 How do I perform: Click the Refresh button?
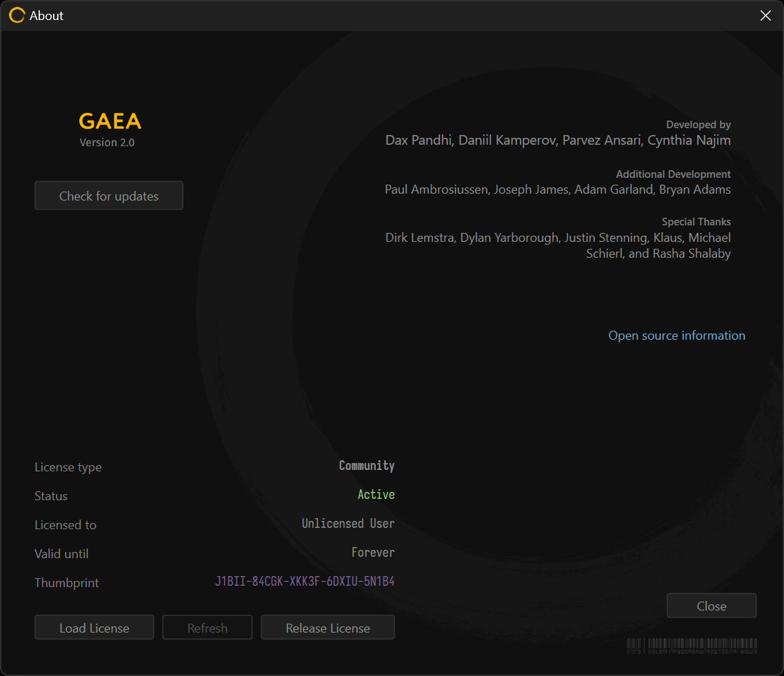208,628
